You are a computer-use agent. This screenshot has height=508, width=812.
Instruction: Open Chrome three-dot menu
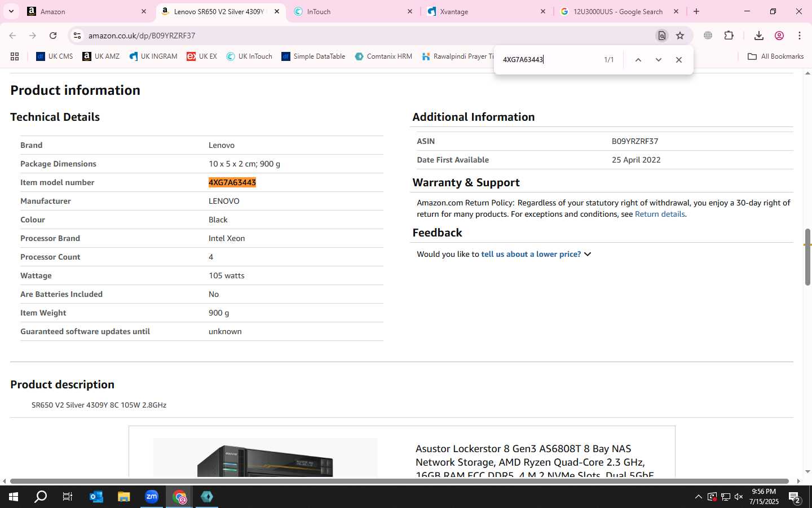click(x=800, y=36)
